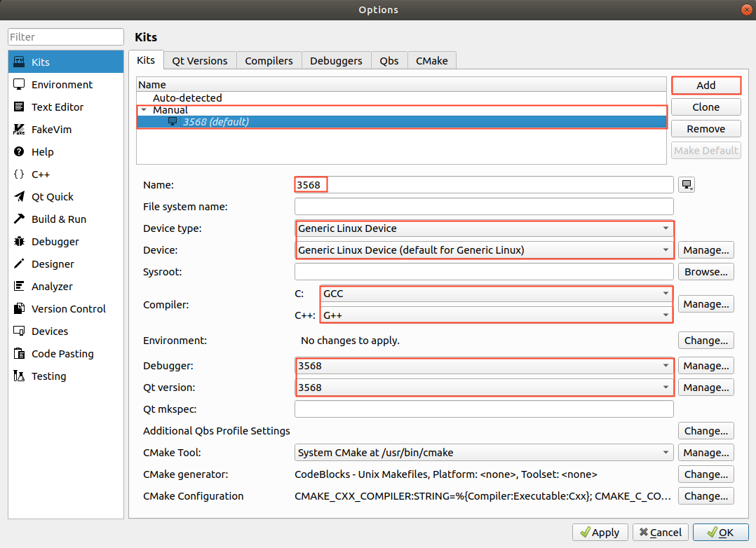Open the FakeVim settings category

[51, 130]
